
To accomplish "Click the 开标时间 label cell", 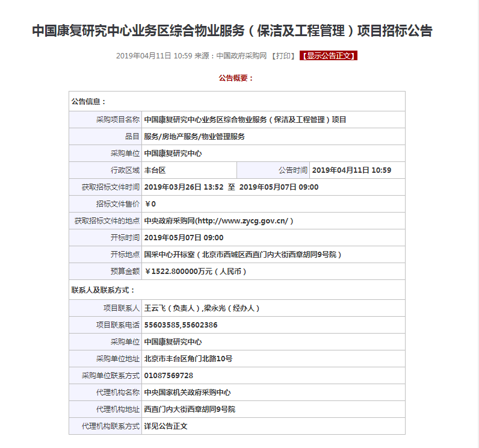I will coord(105,238).
